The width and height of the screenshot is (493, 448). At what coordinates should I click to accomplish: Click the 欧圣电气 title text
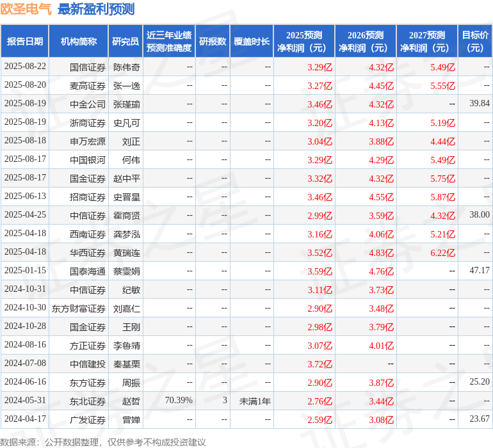tap(26, 9)
